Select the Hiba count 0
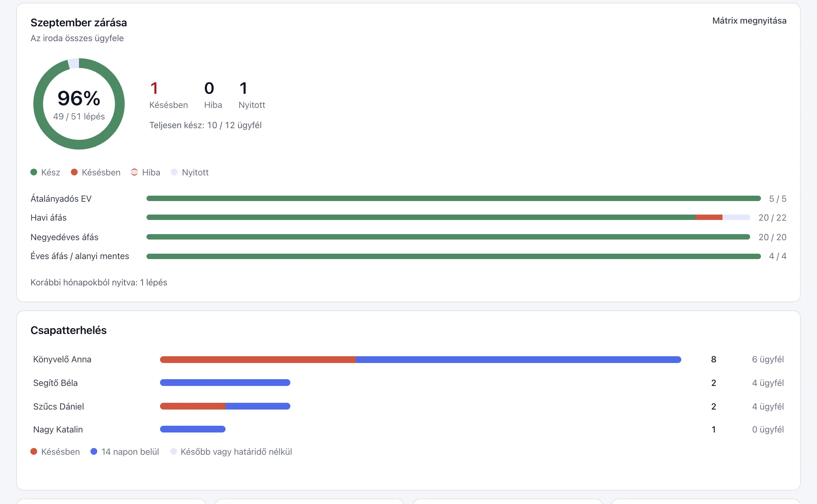The image size is (817, 504). tap(209, 88)
